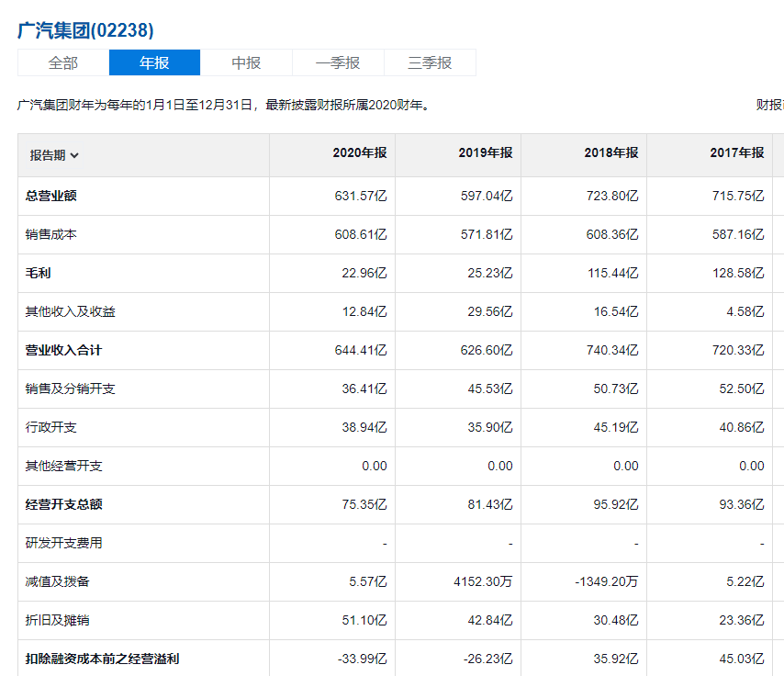Click the 608.36亿 cost value
784x676 pixels.
coord(612,234)
